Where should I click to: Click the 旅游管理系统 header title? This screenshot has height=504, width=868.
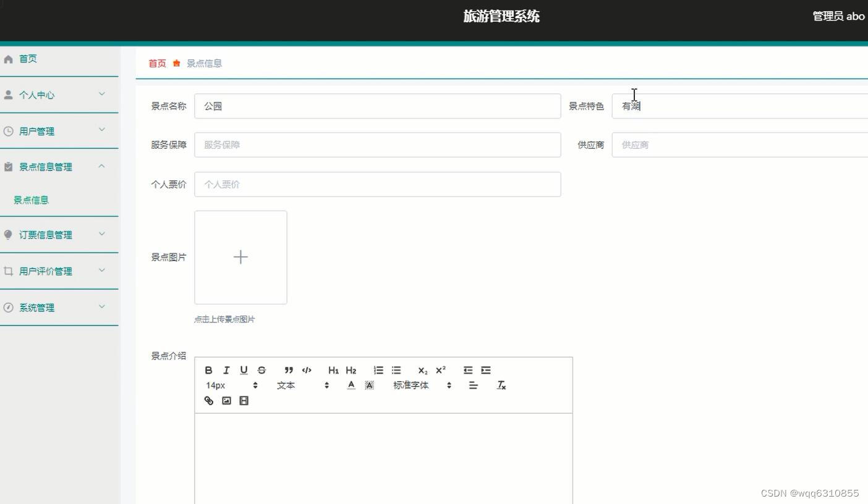point(501,16)
